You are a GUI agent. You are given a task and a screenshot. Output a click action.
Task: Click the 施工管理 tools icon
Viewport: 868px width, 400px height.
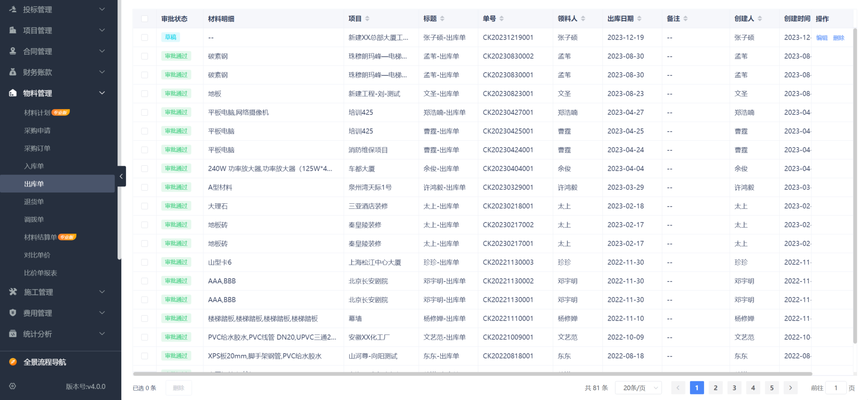pyautogui.click(x=13, y=292)
